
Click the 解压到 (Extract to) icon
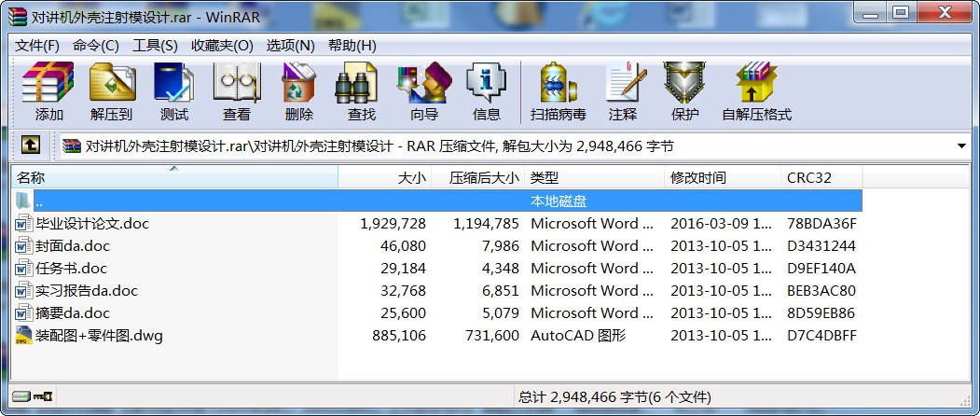point(112,83)
